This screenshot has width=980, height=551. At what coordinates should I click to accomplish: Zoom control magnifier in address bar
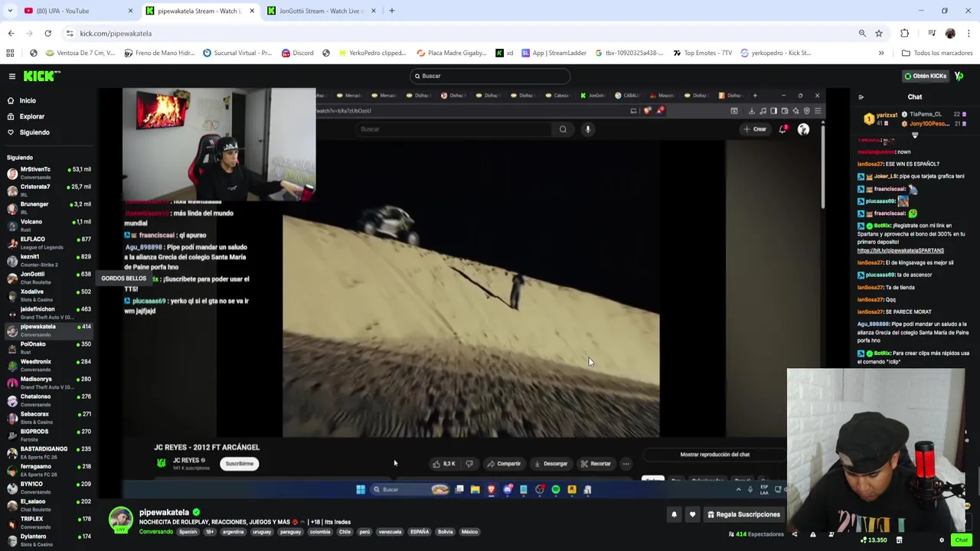pyautogui.click(x=862, y=34)
